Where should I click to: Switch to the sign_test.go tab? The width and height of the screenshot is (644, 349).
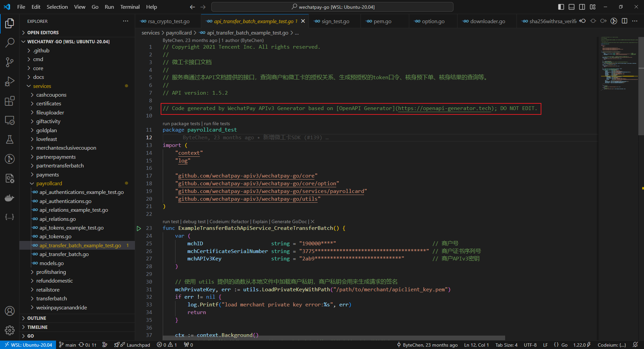tap(335, 21)
